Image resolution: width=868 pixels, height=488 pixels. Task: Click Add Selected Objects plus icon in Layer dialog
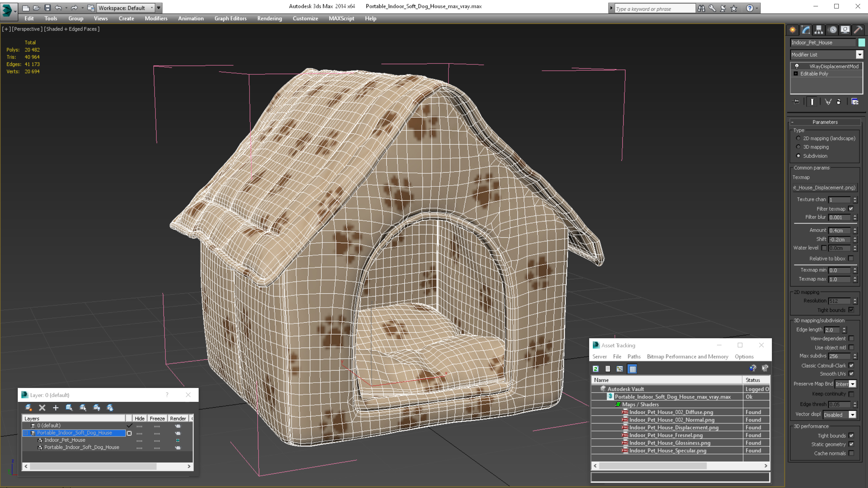tap(55, 408)
